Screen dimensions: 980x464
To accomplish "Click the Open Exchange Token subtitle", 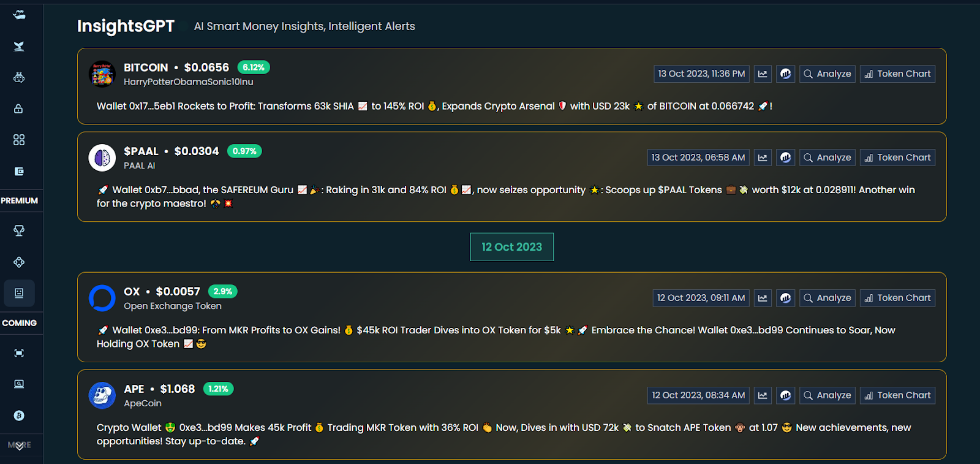I will coord(173,306).
